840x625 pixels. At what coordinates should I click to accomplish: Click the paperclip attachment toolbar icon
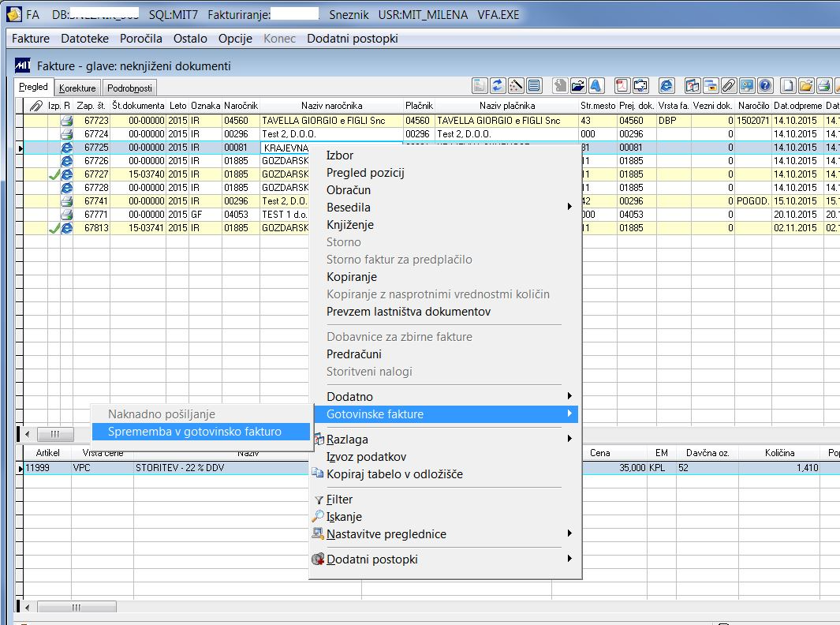(729, 86)
